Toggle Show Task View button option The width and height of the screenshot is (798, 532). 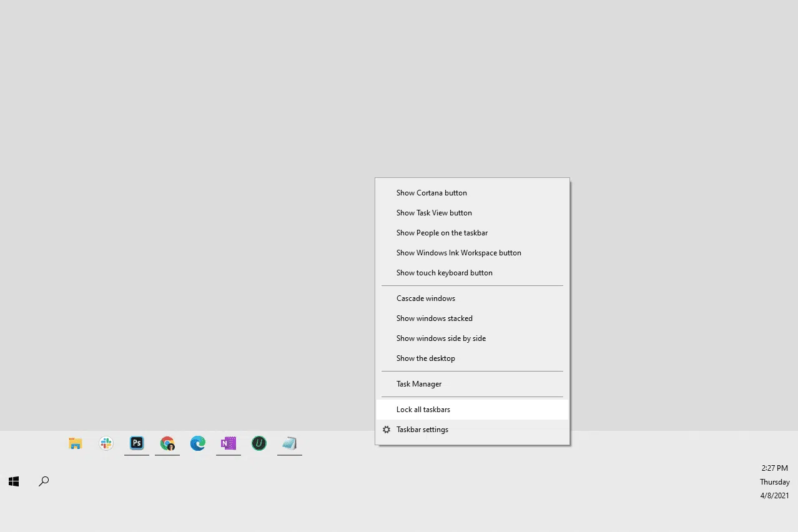(x=434, y=213)
